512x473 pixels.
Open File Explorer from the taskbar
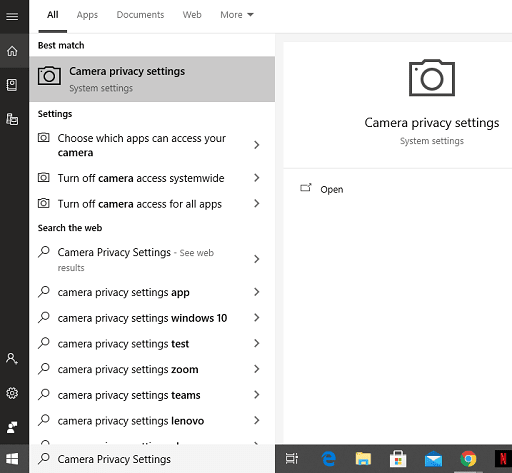(363, 459)
